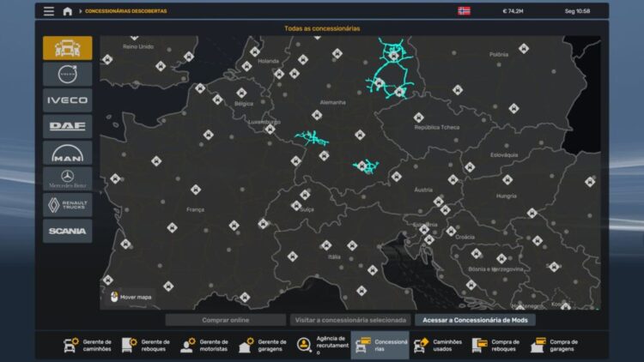Filter dealerships by Renault Trucks brand
This screenshot has width=644, height=362.
(67, 205)
